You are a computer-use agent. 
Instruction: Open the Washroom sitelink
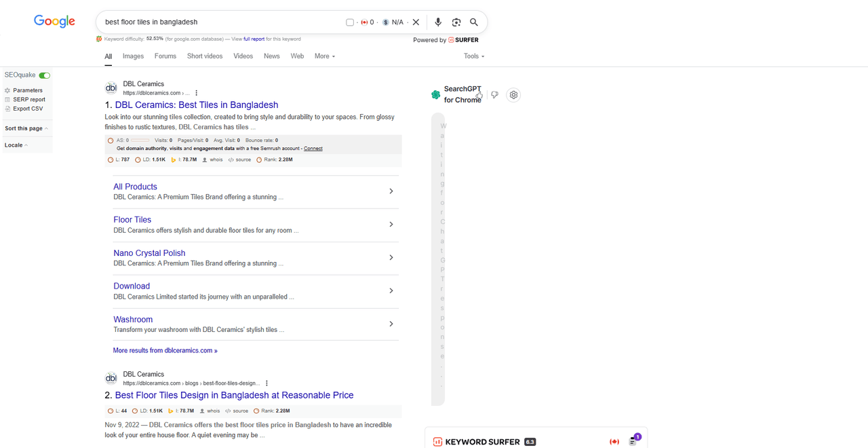(133, 320)
